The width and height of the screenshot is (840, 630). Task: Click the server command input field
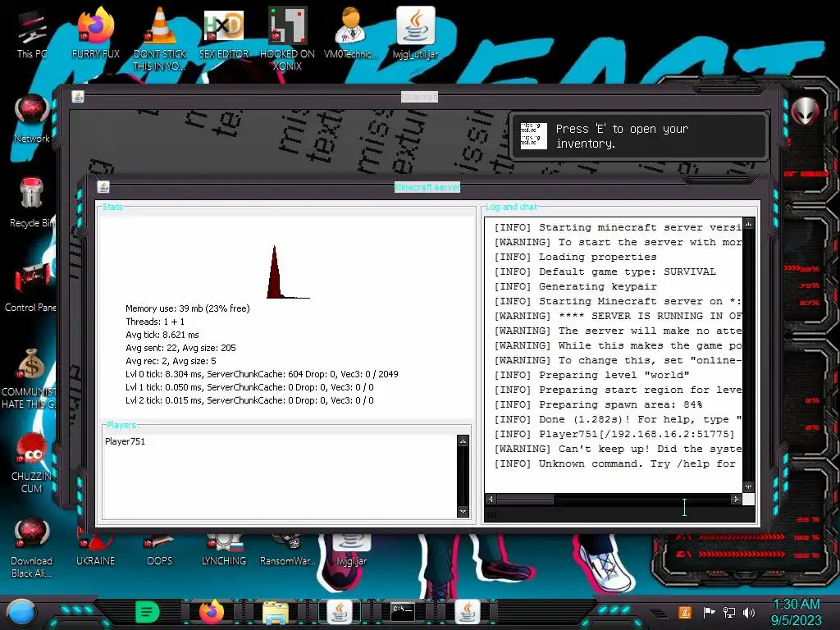click(x=619, y=514)
